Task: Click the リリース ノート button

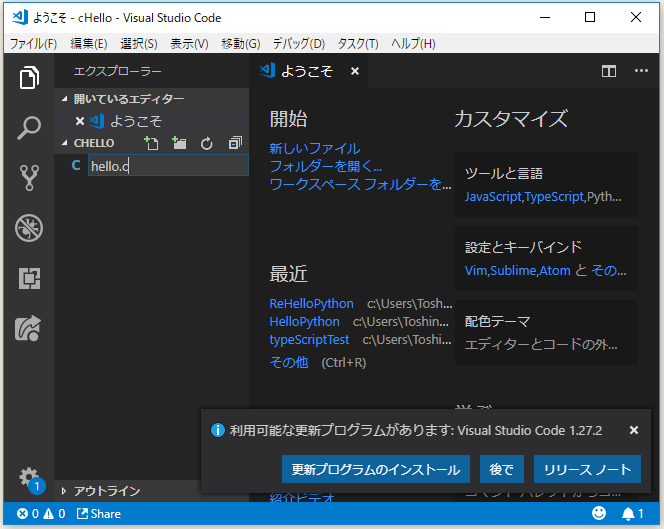Action: (x=587, y=469)
